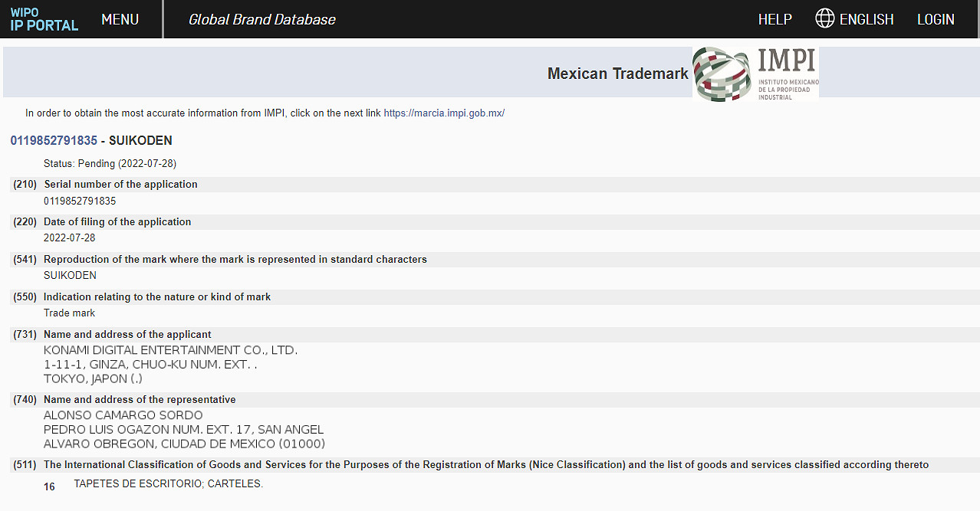
Task: Click the representative name ALONSO CAMARGO SORDO
Action: (123, 415)
